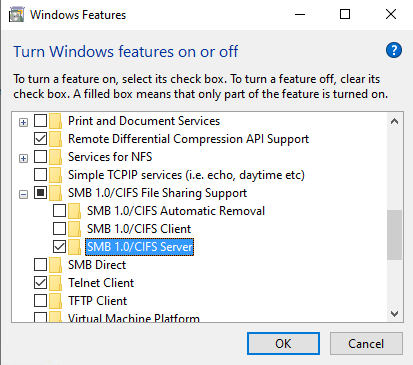Viewport: 413px width, 365px height.
Task: Tick the Services for NFS checkbox
Action: (x=40, y=157)
